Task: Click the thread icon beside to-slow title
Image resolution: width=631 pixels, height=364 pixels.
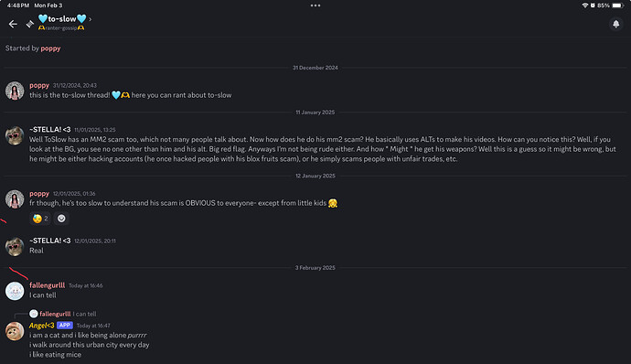Action: click(x=30, y=24)
